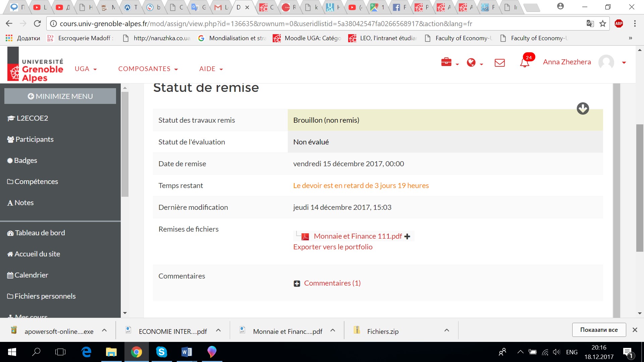The width and height of the screenshot is (644, 362).
Task: Open Fichiers personnels in the sidebar
Action: click(x=41, y=296)
